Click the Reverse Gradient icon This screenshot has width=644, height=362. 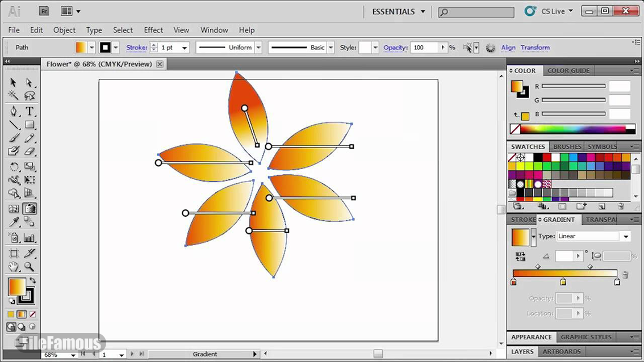520,256
